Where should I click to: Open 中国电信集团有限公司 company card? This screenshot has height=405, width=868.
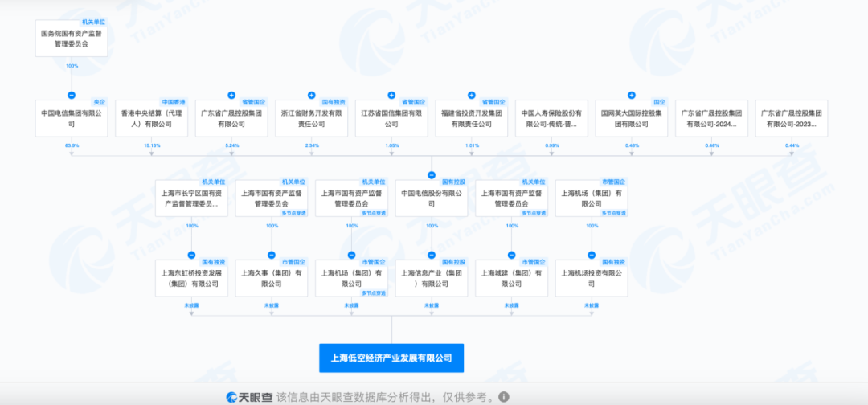72,118
